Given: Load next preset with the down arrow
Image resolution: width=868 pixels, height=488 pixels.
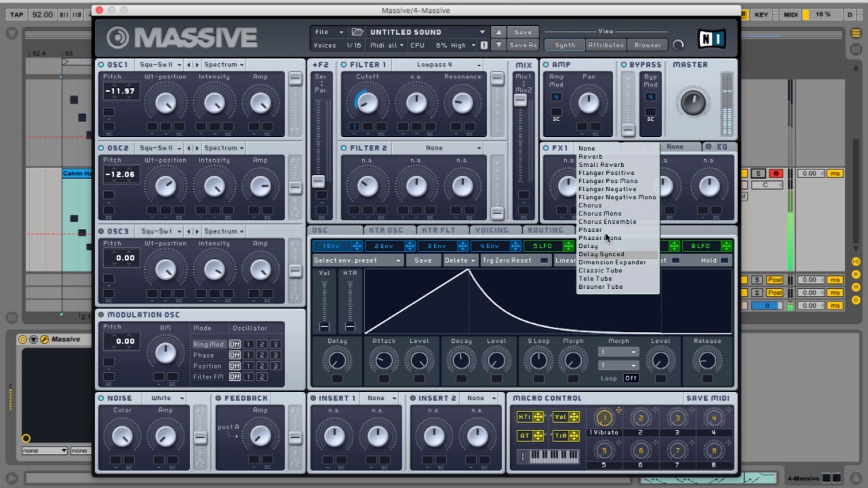Looking at the screenshot, I should point(498,45).
